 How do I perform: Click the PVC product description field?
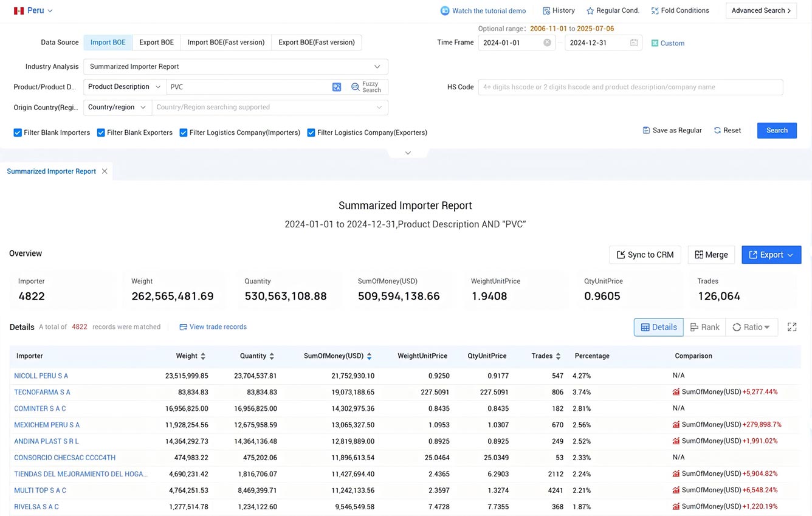tap(249, 87)
